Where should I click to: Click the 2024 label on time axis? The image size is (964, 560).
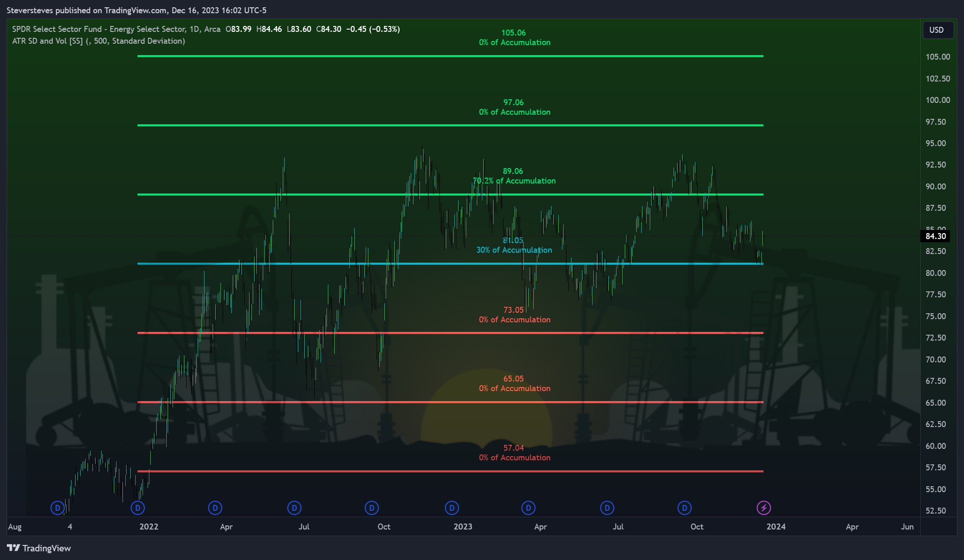pyautogui.click(x=776, y=527)
